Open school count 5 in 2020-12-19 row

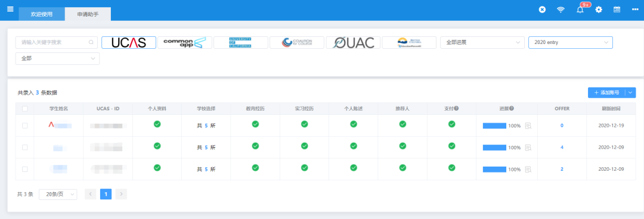(x=206, y=126)
